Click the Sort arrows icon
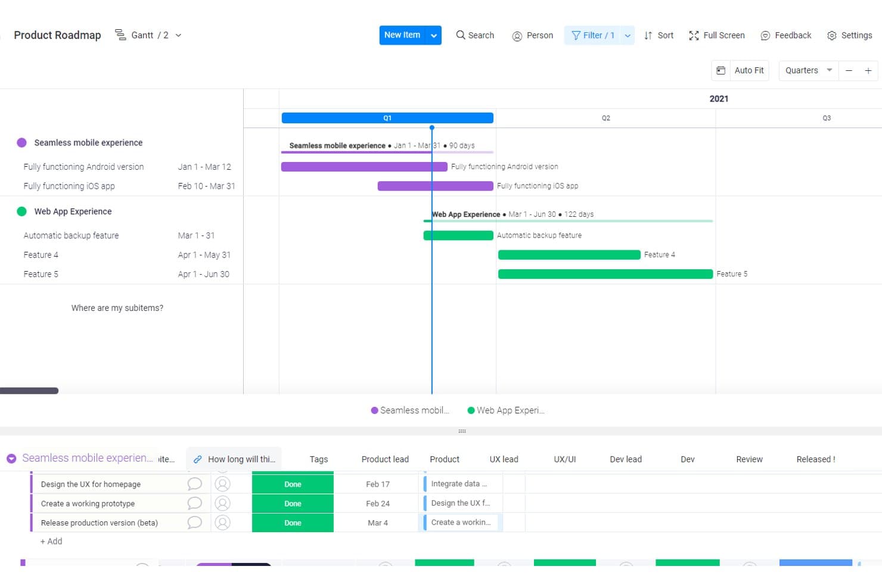The image size is (882, 588). click(648, 36)
